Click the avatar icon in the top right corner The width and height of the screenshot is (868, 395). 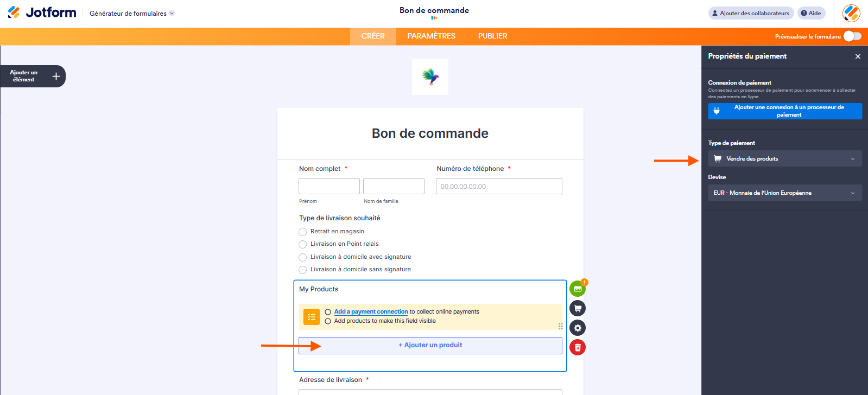(x=851, y=13)
